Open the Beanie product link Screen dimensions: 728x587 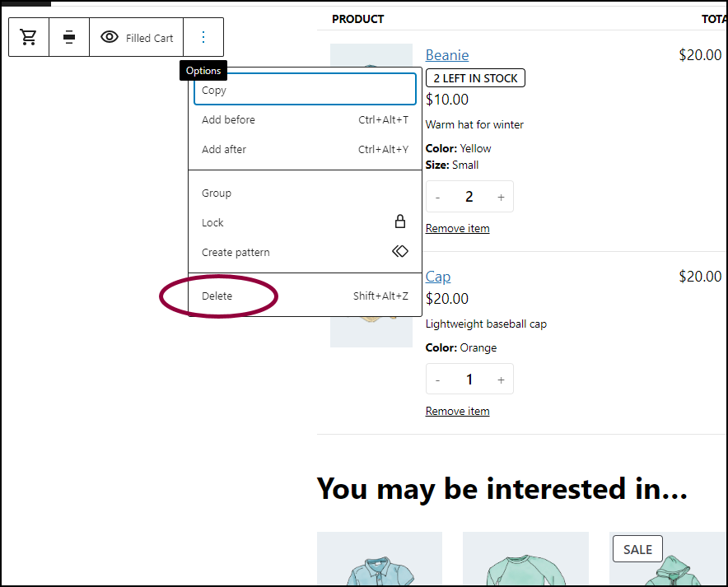pos(447,55)
